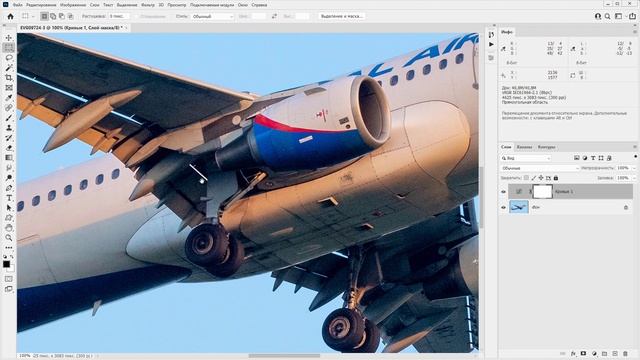Image resolution: width=640 pixels, height=360 pixels.
Task: Toggle visibility of the Background layer
Action: click(x=503, y=207)
